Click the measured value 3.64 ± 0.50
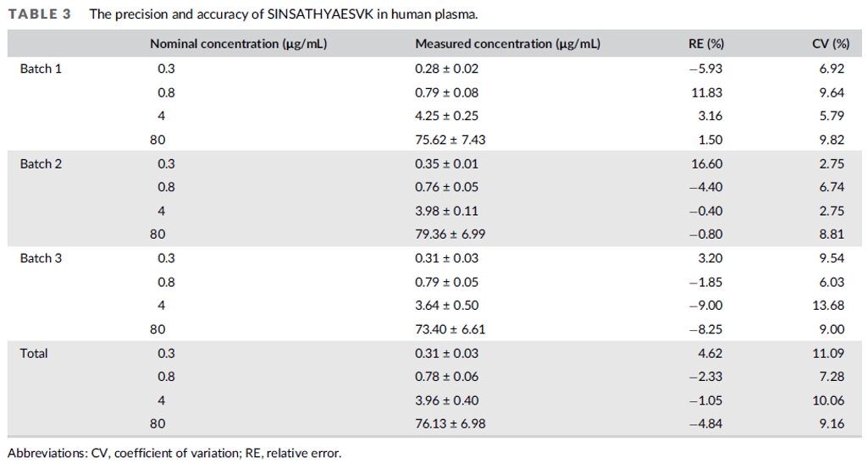Screen dimensions: 868x463 (447, 306)
